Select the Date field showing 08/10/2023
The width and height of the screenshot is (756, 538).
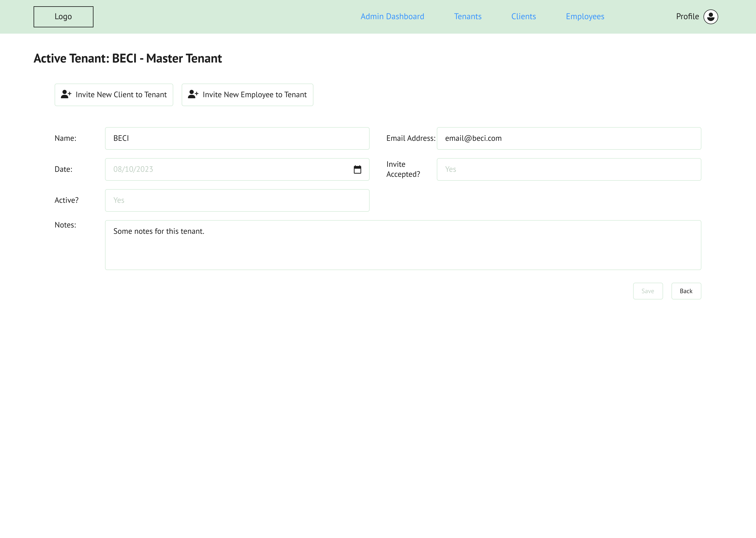[x=228, y=169]
